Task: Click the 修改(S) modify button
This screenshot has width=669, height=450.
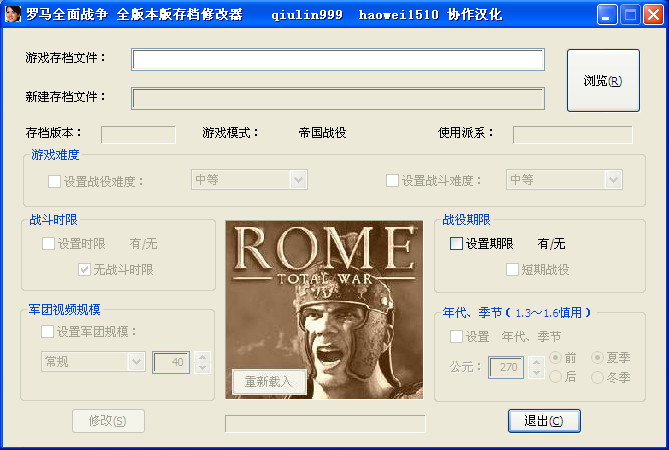Action: (x=108, y=421)
